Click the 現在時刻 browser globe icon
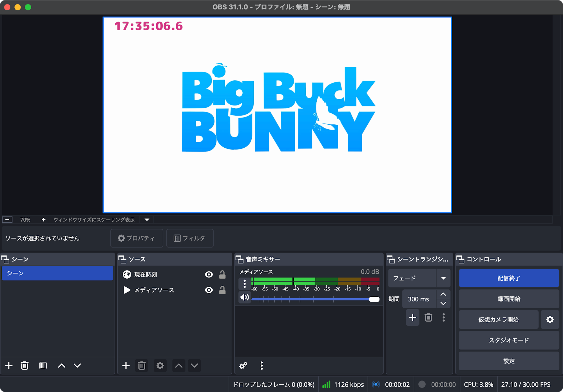563x392 pixels. [x=127, y=274]
